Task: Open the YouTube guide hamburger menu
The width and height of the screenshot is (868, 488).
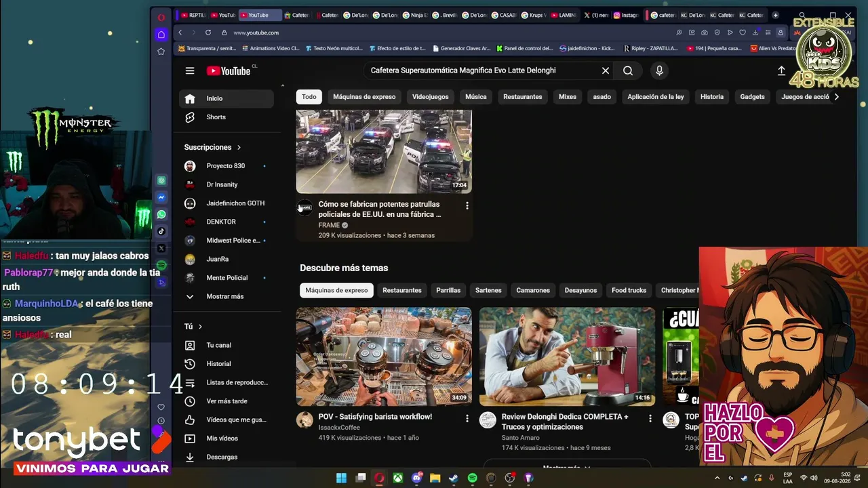Action: [190, 70]
